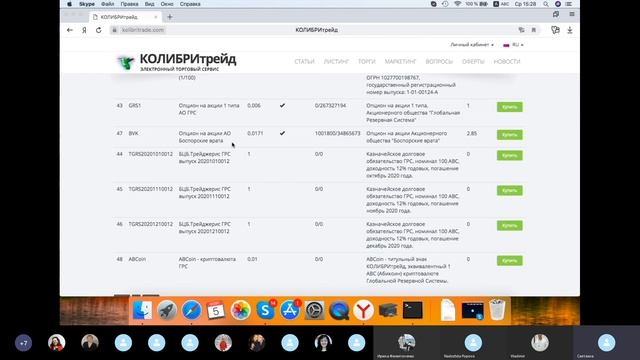Open the Справка menu in the menu bar
This screenshot has width=640, height=360.
point(190,4)
